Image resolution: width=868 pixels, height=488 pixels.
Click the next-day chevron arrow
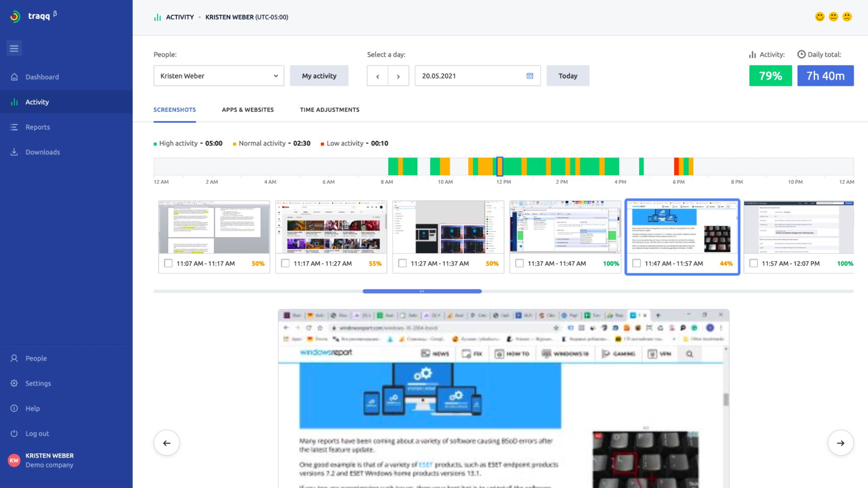398,75
